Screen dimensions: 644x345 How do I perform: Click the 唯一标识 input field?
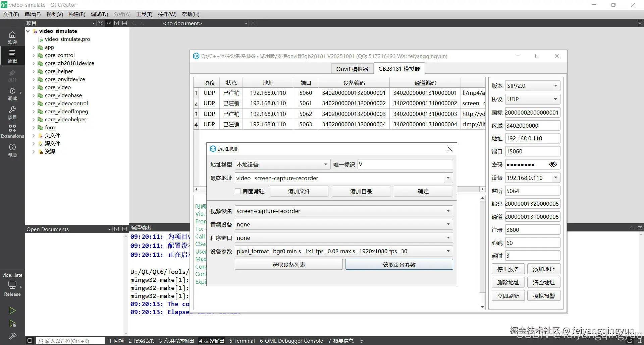pyautogui.click(x=405, y=164)
